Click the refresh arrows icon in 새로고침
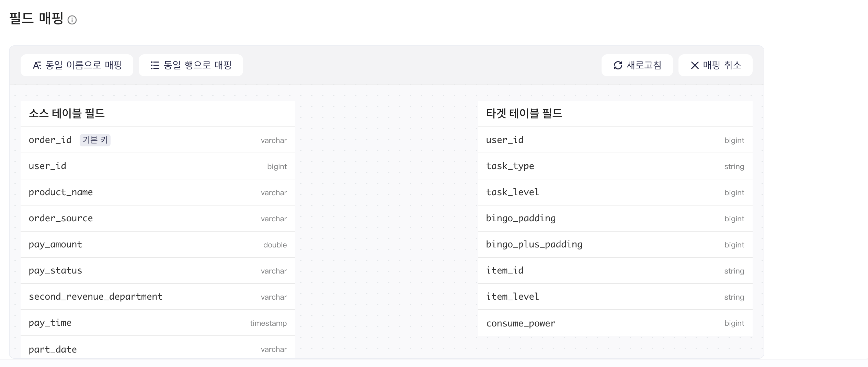This screenshot has width=868, height=367. tap(618, 65)
